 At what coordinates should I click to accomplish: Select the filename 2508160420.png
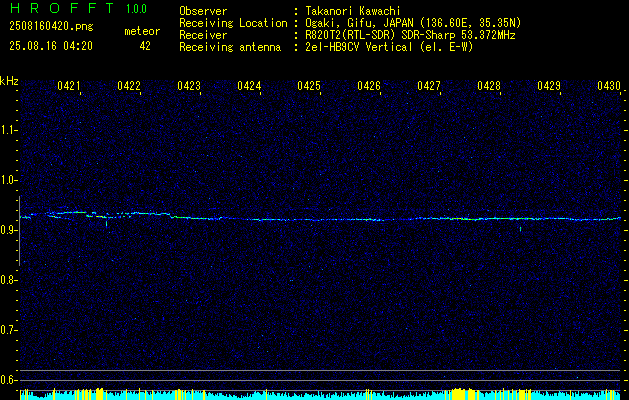coord(51,26)
